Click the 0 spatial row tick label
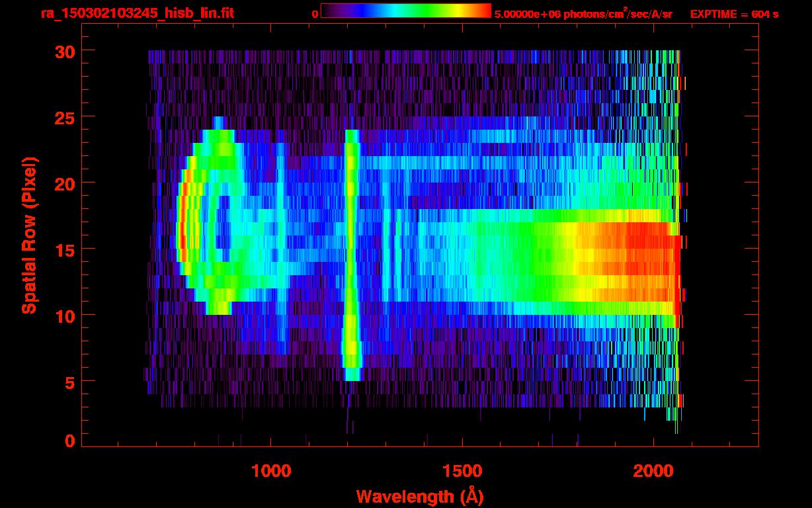The width and height of the screenshot is (812, 508). point(69,441)
